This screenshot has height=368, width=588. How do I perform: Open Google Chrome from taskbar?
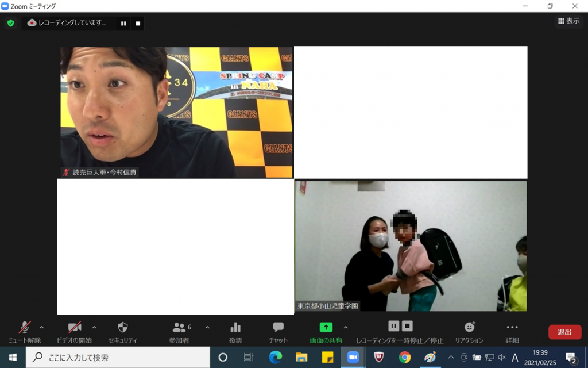405,358
